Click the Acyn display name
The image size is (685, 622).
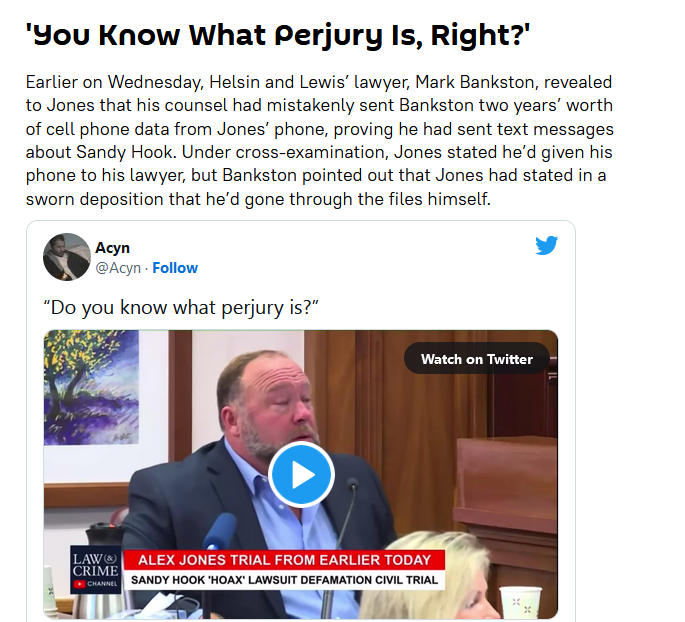(x=112, y=248)
